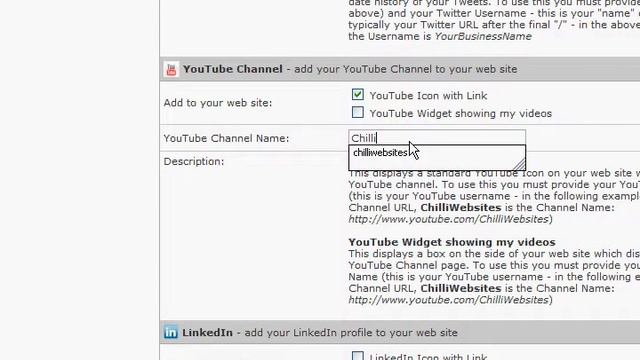Viewport: 640px width, 360px height.
Task: Select the chilliwebsites autocomplete suggestion
Action: 380,153
